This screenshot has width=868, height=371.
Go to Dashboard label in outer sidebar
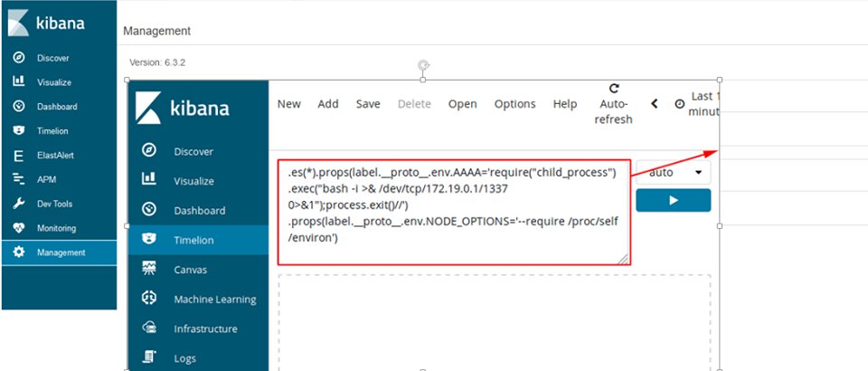[x=57, y=107]
